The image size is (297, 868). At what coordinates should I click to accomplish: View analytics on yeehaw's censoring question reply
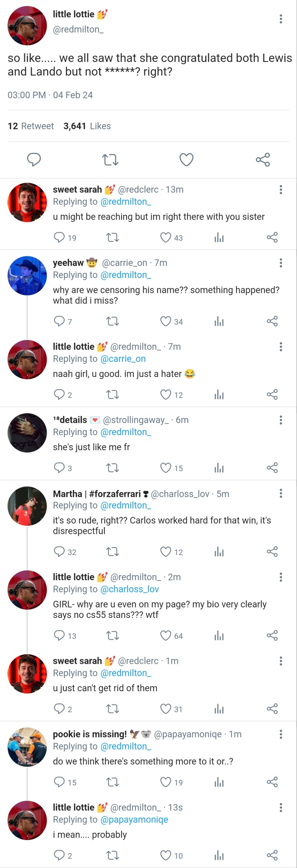click(219, 321)
